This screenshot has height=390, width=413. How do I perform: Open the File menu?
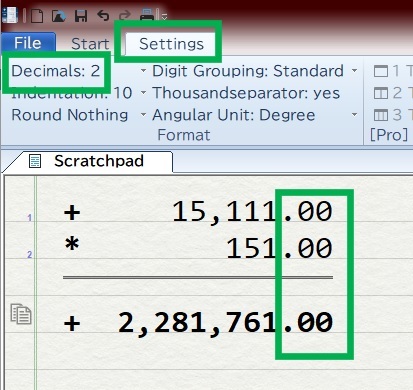tap(28, 43)
